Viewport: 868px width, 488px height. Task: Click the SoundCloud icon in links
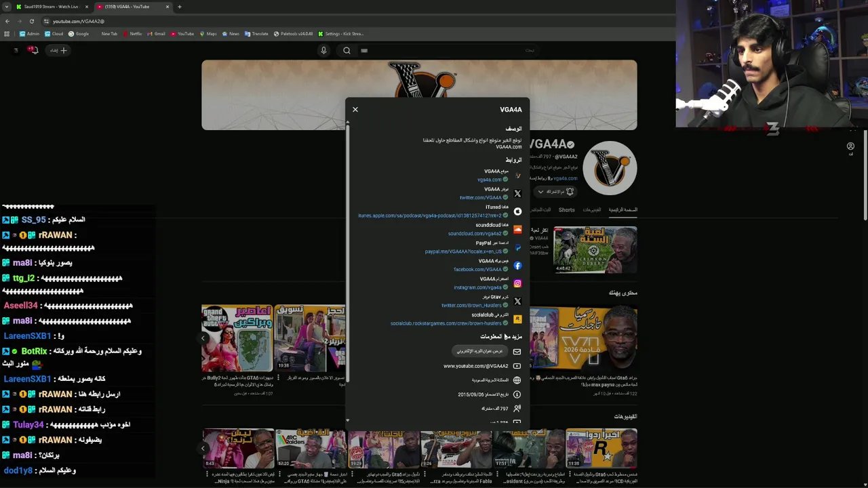[517, 230]
